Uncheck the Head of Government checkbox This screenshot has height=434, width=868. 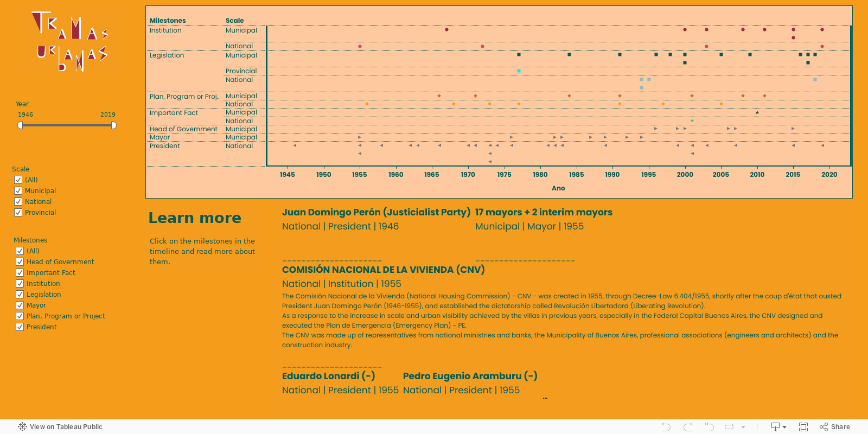pos(20,261)
